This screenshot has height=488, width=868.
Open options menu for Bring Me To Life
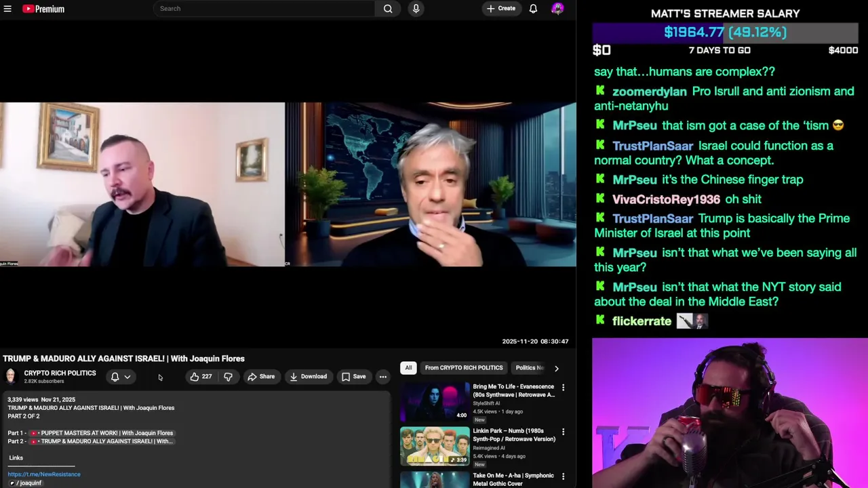coord(563,388)
